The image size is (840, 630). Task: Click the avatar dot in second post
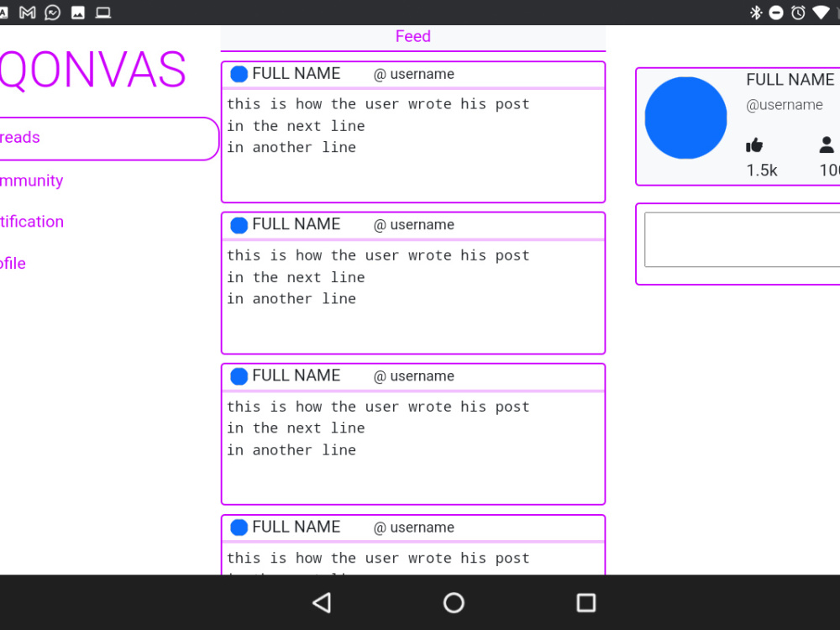239,225
